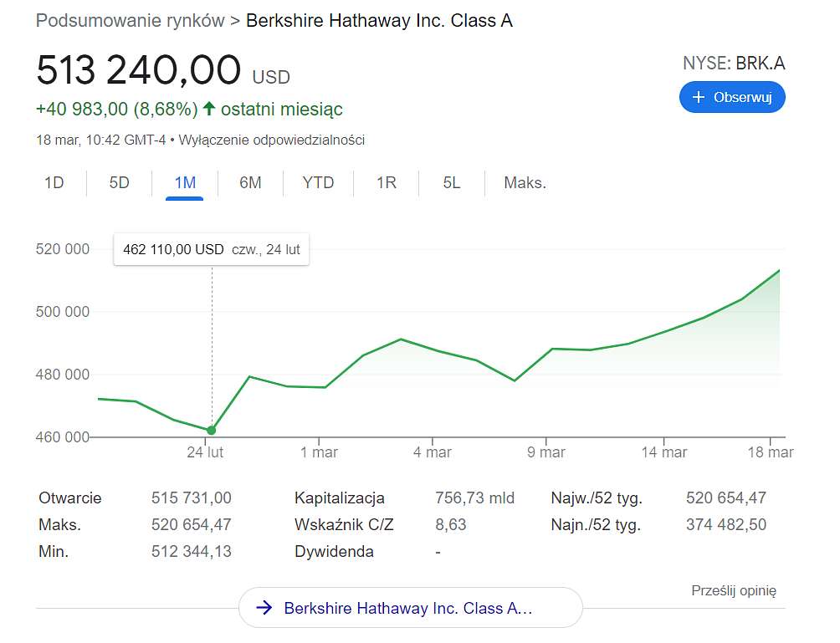The width and height of the screenshot is (840, 643).
Task: Open Podsumowanie rynków breadcrumb link
Action: click(131, 20)
